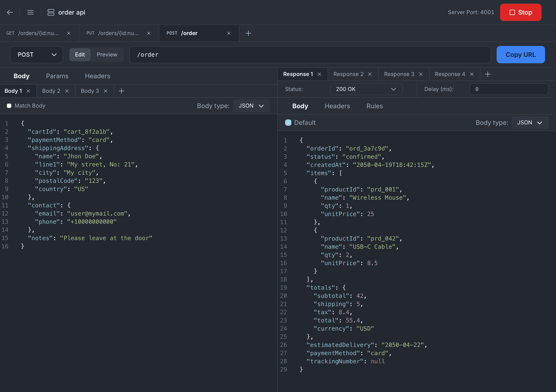Image resolution: width=556 pixels, height=392 pixels.
Task: Close the Body 2 tab
Action: click(x=67, y=91)
